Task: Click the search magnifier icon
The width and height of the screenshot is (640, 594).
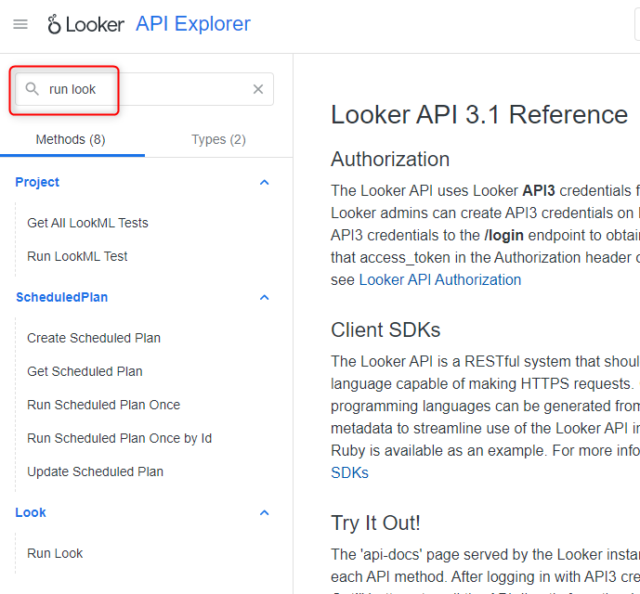Action: [x=32, y=89]
